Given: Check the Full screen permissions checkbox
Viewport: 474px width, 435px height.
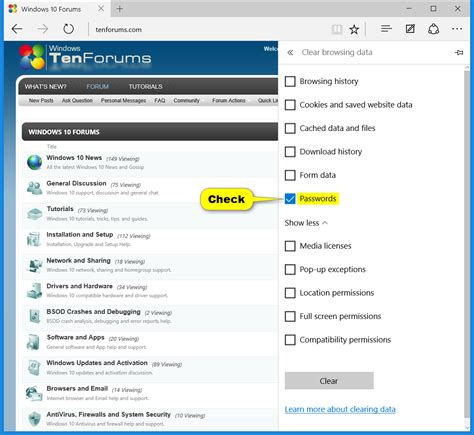Looking at the screenshot, I should pos(290,316).
